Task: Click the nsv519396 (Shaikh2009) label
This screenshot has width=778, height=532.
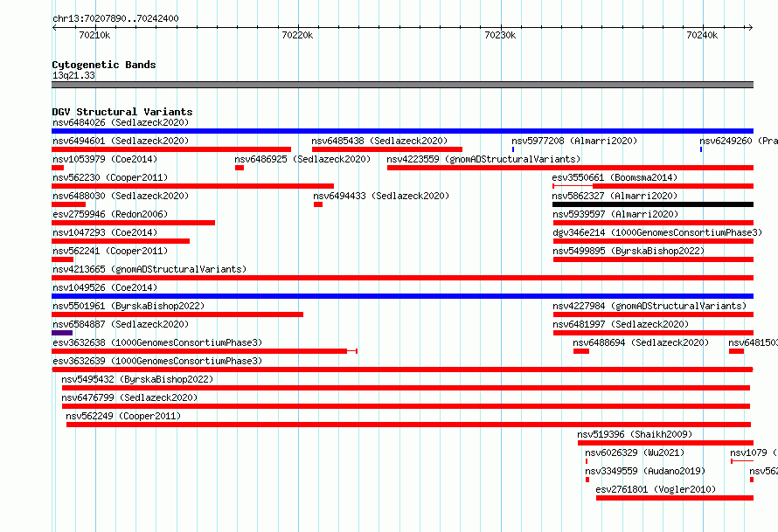Action: (x=635, y=434)
